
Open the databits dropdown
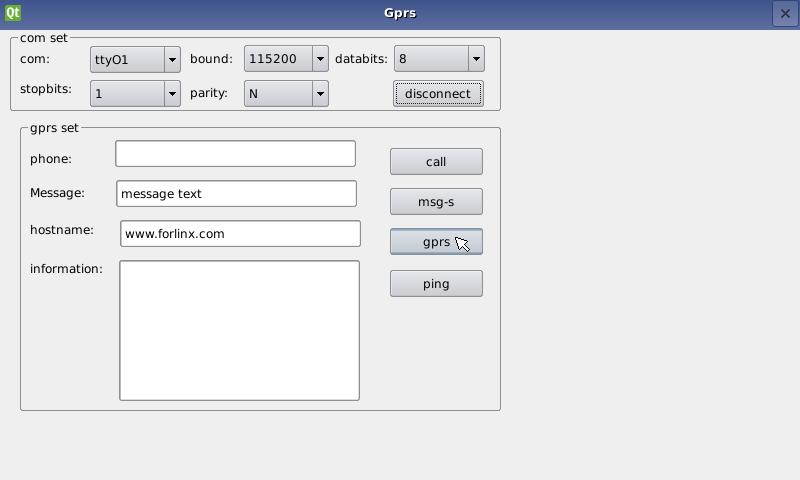(x=439, y=59)
